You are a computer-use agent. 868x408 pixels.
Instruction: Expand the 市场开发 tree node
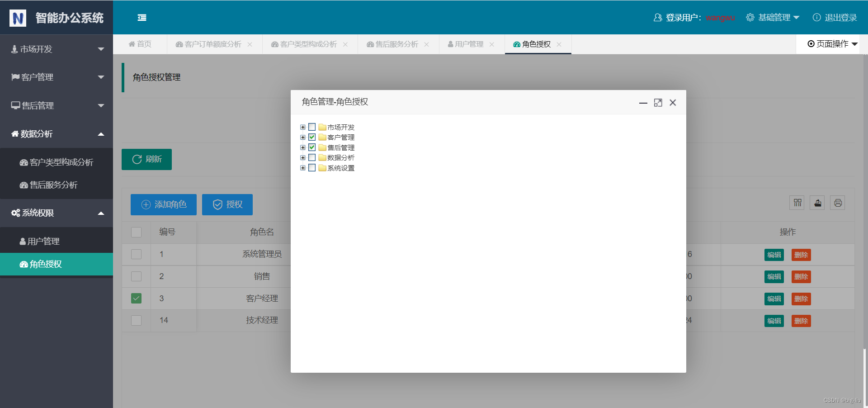click(303, 127)
